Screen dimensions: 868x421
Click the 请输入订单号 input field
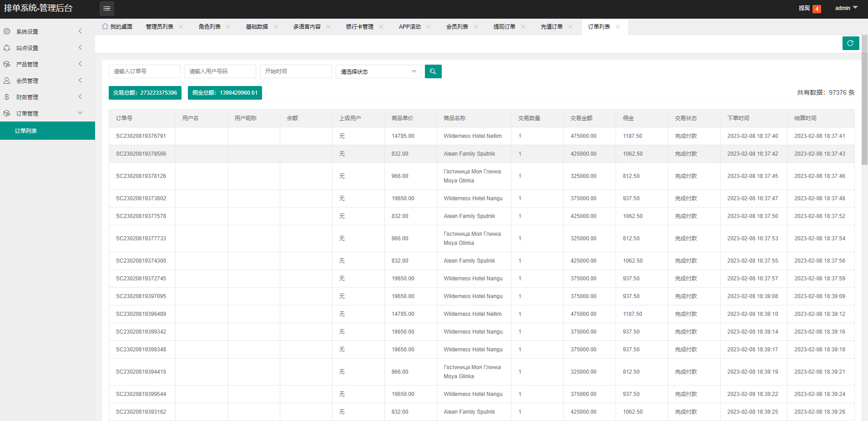(x=144, y=71)
